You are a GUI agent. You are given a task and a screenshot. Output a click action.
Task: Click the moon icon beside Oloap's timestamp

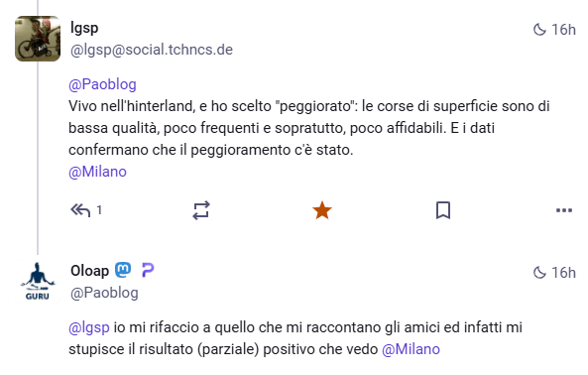539,273
